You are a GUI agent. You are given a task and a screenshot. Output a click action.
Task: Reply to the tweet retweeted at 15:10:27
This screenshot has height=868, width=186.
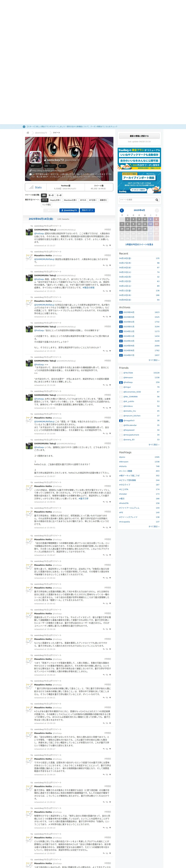[x=104, y=245]
